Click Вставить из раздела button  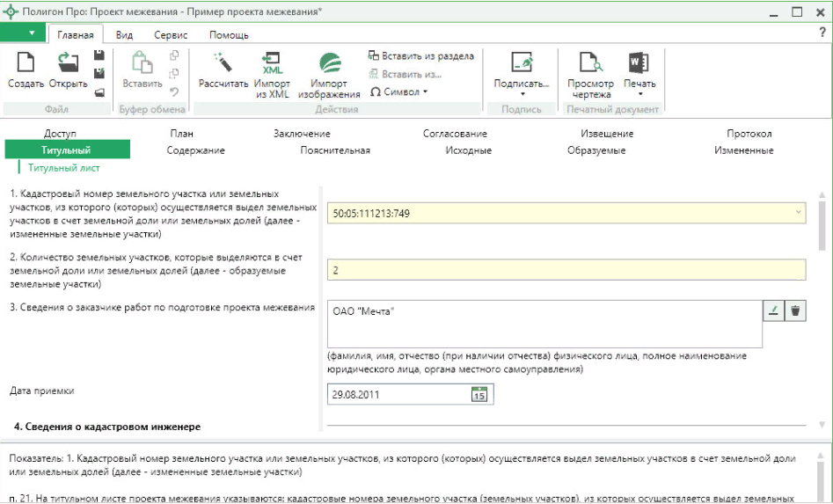coord(421,55)
